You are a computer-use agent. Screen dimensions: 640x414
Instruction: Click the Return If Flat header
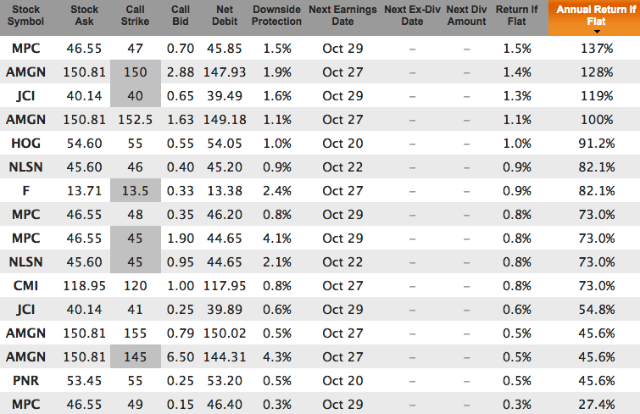coord(517,16)
